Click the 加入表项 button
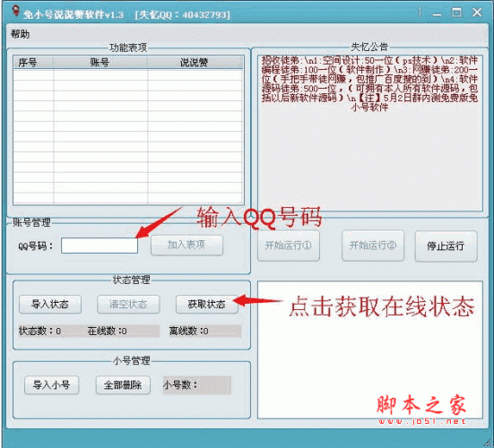 click(186, 245)
